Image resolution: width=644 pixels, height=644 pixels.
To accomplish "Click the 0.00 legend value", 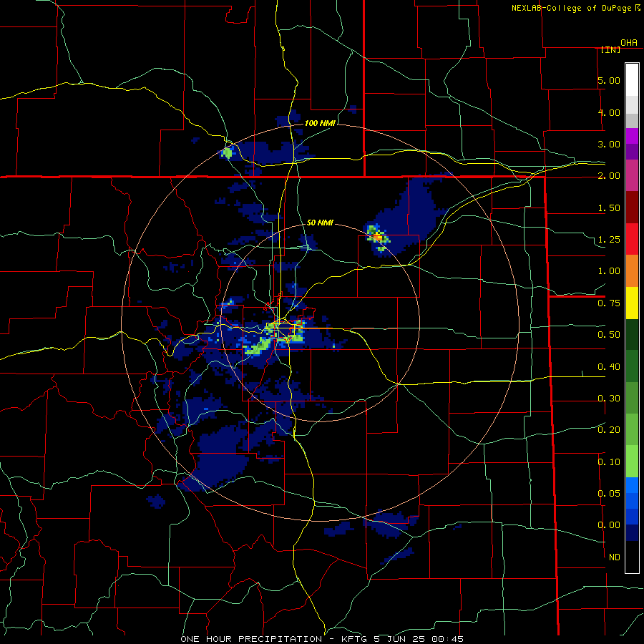I will tap(609, 525).
